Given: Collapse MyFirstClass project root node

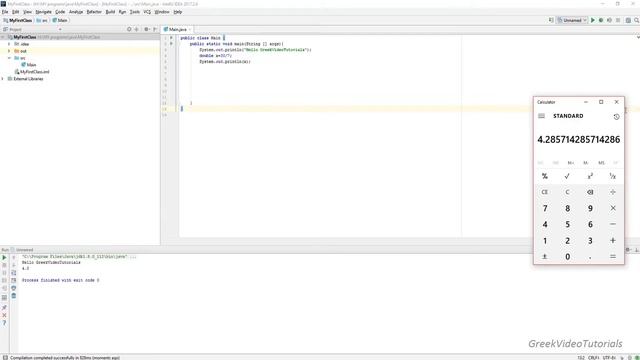Looking at the screenshot, I should point(3,37).
